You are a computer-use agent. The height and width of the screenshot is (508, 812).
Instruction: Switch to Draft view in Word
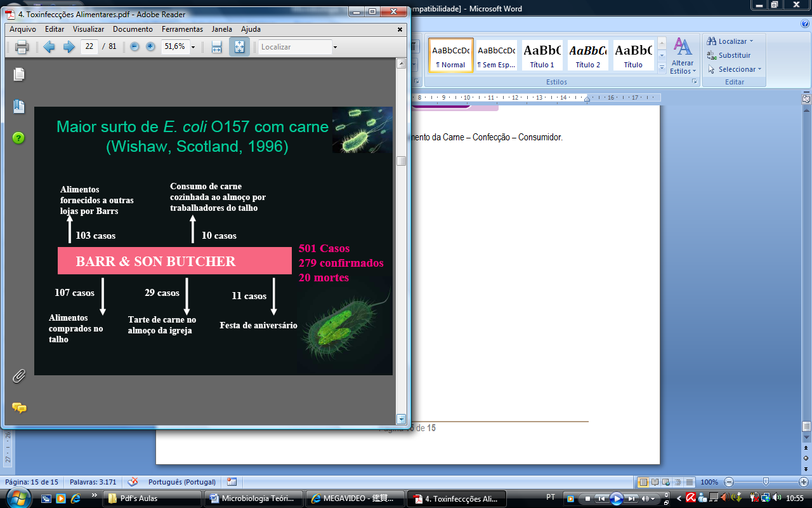click(690, 482)
